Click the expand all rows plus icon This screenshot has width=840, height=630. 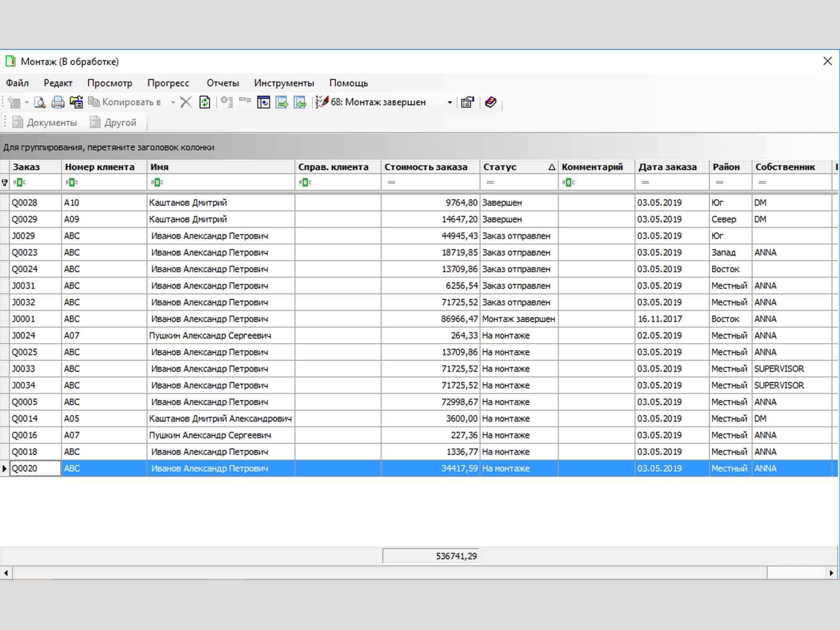(227, 101)
